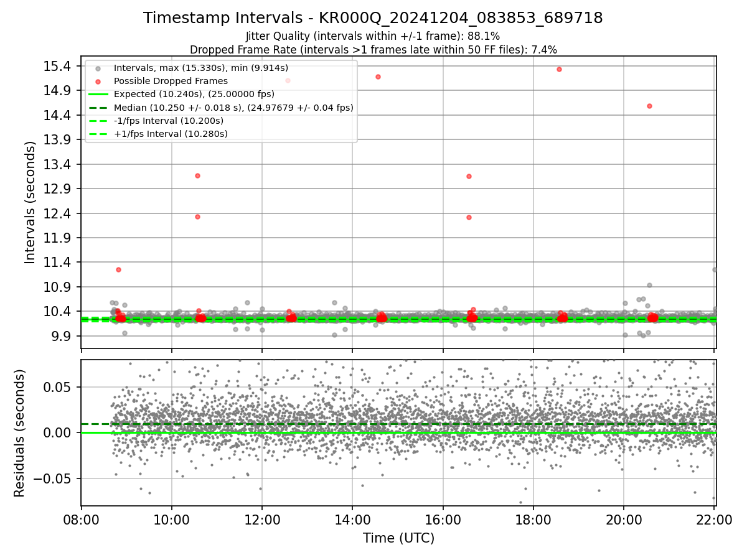This screenshot has width=747, height=560.
Task: Click the 14.9 y-axis tick label
Action: coord(59,91)
